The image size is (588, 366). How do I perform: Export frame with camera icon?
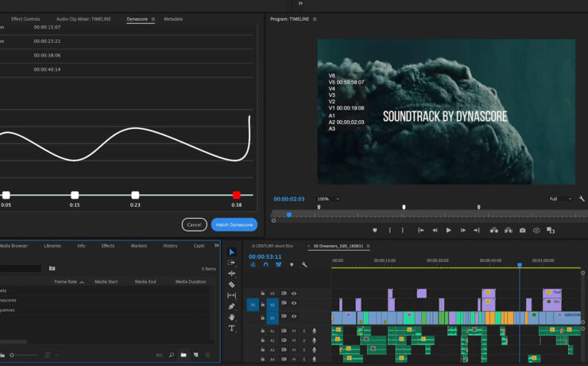522,231
